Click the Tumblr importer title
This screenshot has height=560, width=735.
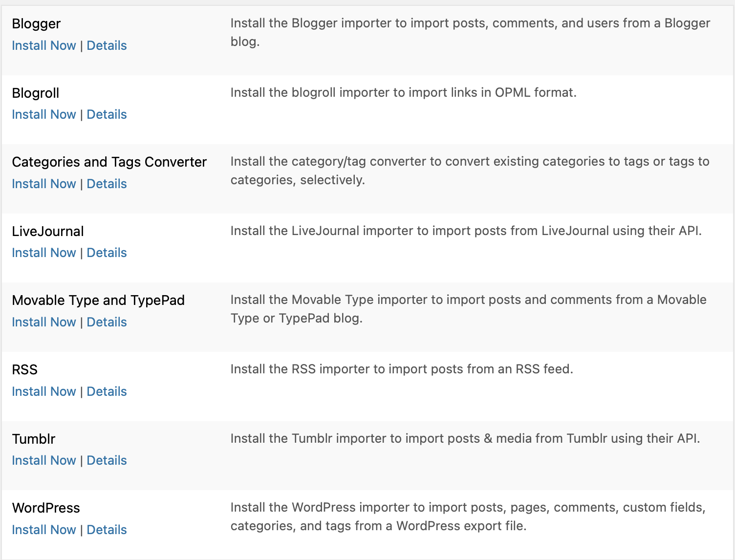(33, 439)
